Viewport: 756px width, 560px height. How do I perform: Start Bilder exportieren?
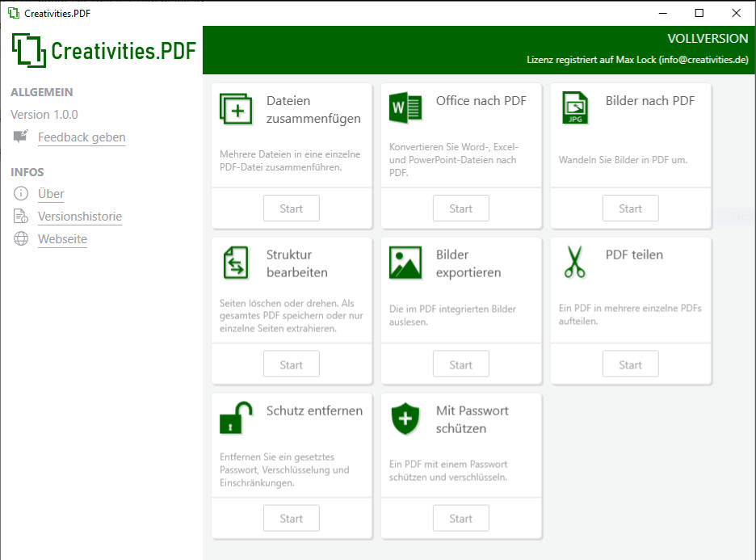(461, 364)
